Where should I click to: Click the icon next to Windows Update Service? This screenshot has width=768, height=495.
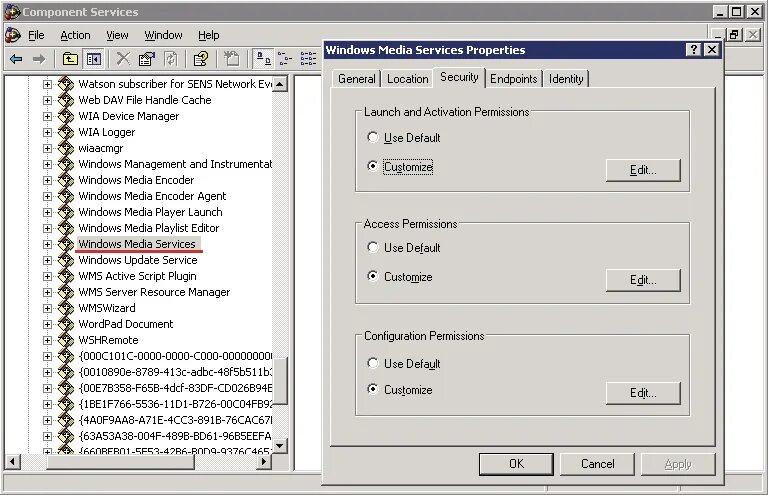66,259
